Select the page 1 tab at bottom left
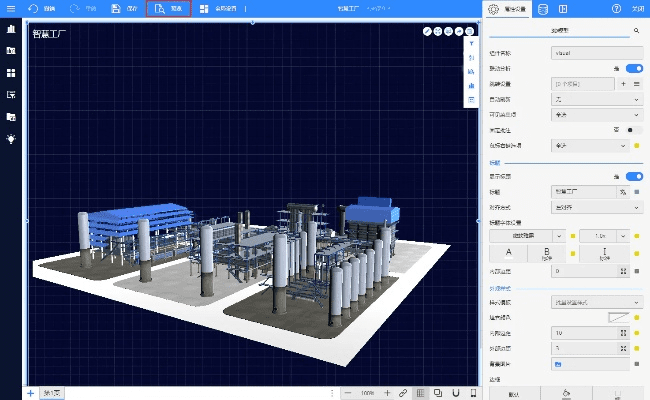 (x=51, y=393)
